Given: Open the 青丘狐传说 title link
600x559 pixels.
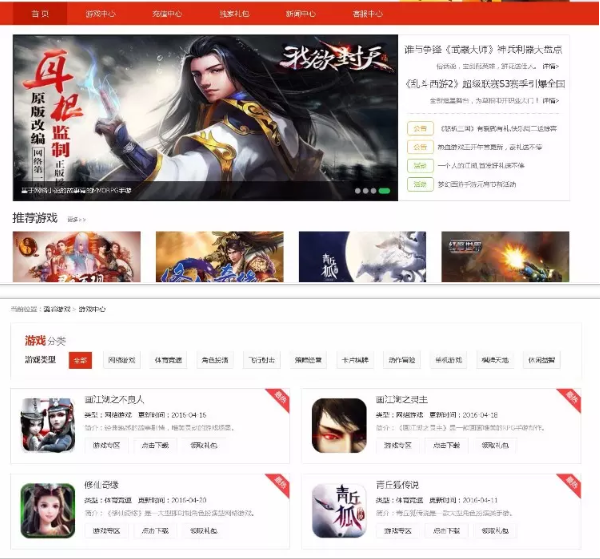Looking at the screenshot, I should coord(397,485).
